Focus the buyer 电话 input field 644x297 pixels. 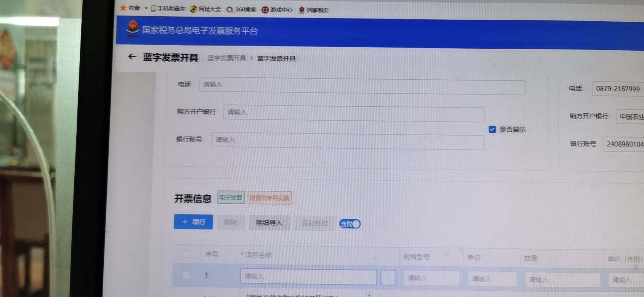(x=362, y=86)
